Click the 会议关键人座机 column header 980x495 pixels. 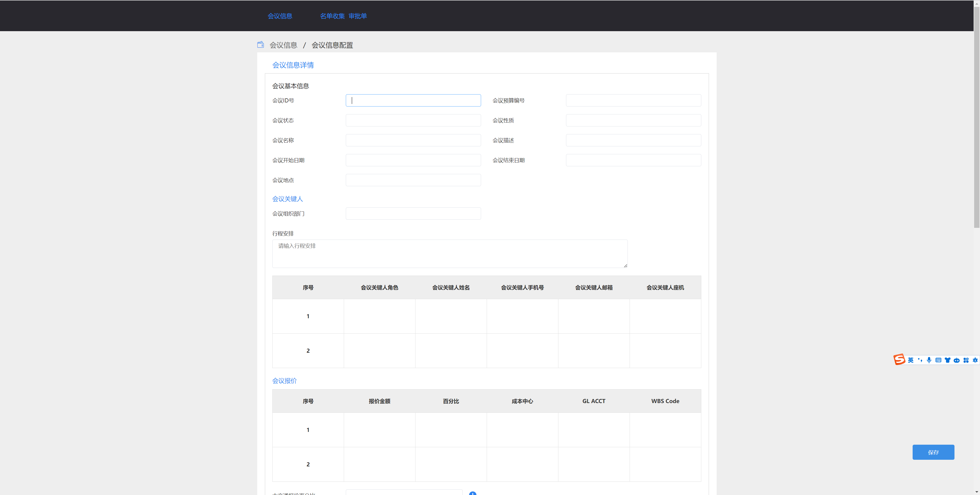665,288
